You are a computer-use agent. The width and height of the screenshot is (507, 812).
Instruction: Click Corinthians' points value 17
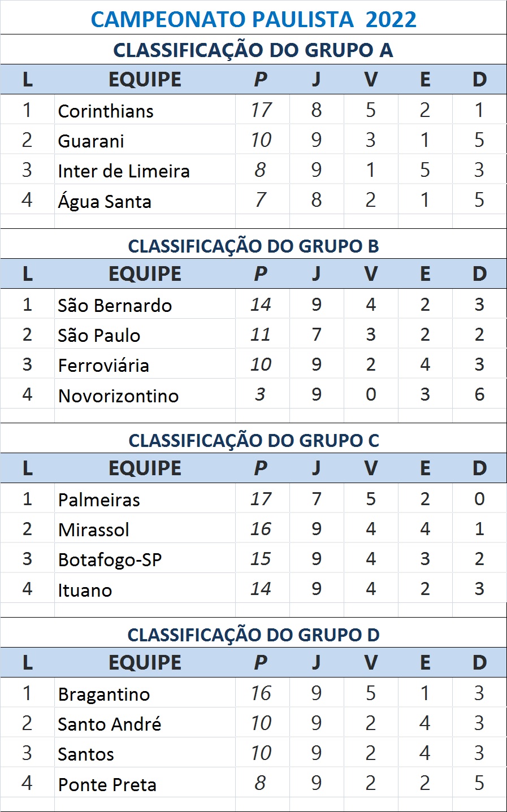[x=261, y=110]
